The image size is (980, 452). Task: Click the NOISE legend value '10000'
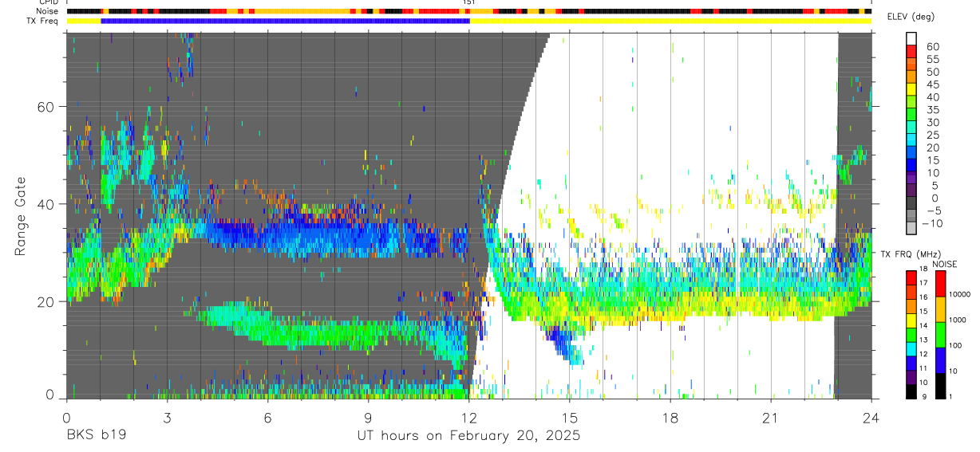[961, 295]
